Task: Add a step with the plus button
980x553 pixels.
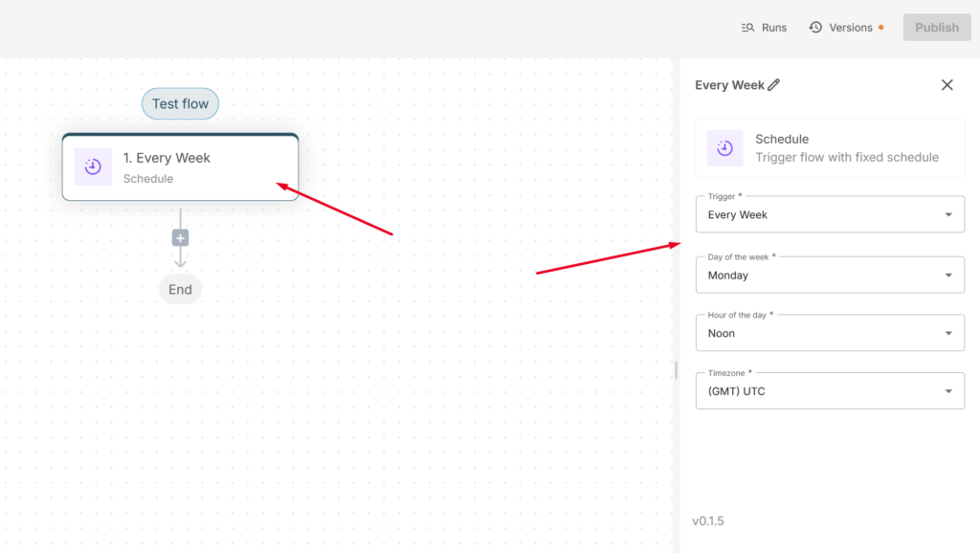Action: (x=180, y=238)
